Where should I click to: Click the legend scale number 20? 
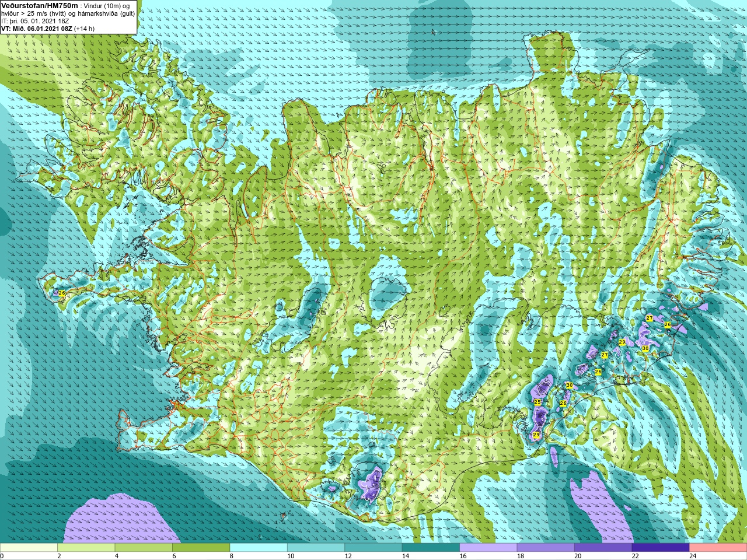coord(578,556)
